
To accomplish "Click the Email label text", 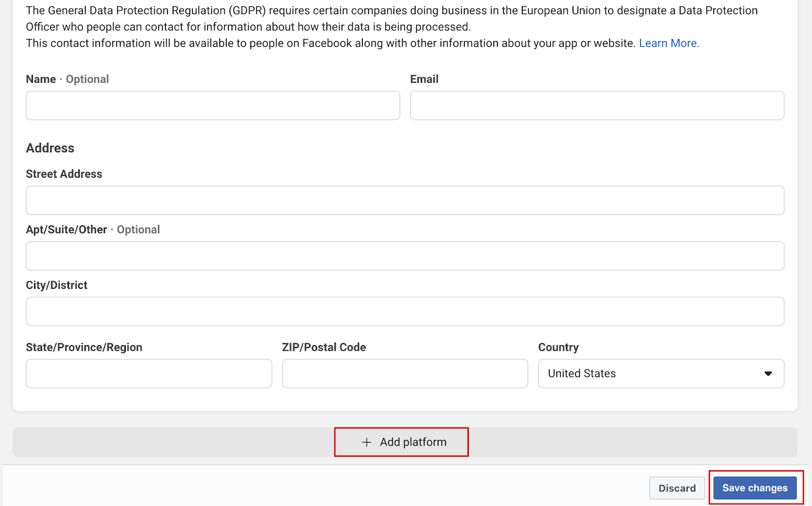I will pos(424,79).
